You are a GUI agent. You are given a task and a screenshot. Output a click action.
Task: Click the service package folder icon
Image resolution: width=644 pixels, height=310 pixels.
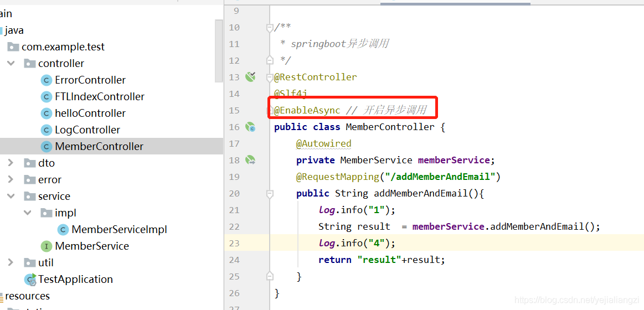tap(29, 197)
